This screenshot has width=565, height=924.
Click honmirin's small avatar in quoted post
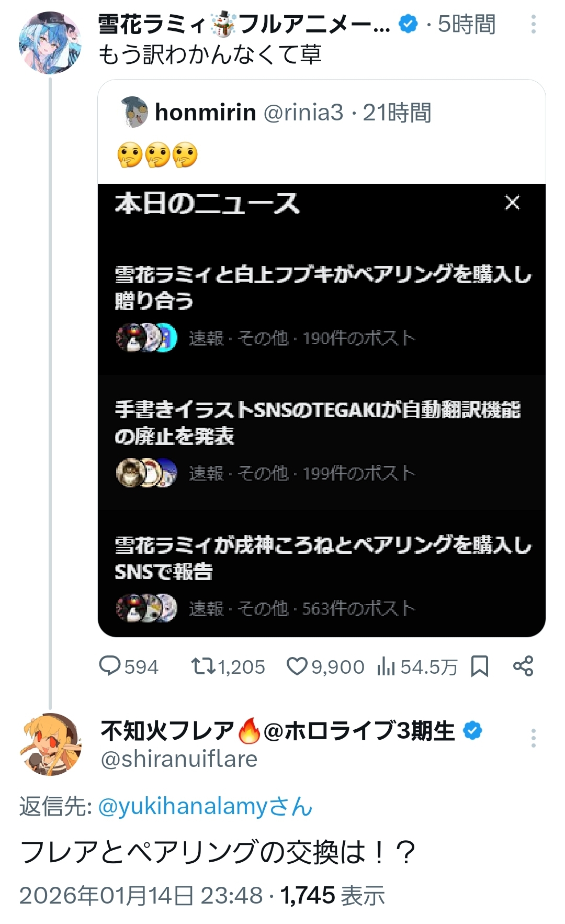135,112
